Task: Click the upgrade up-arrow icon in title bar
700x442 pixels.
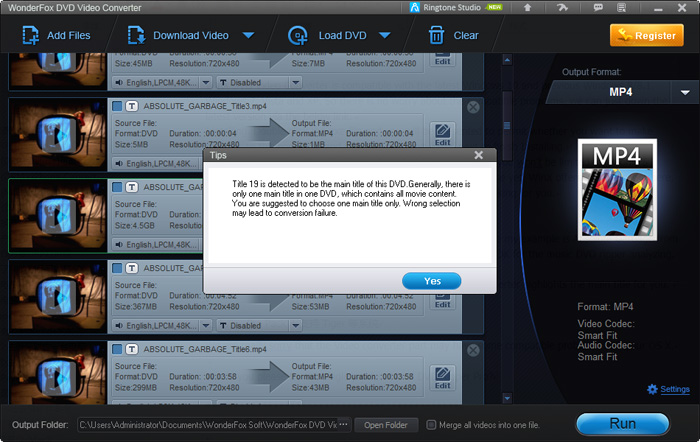Action: coord(527,8)
